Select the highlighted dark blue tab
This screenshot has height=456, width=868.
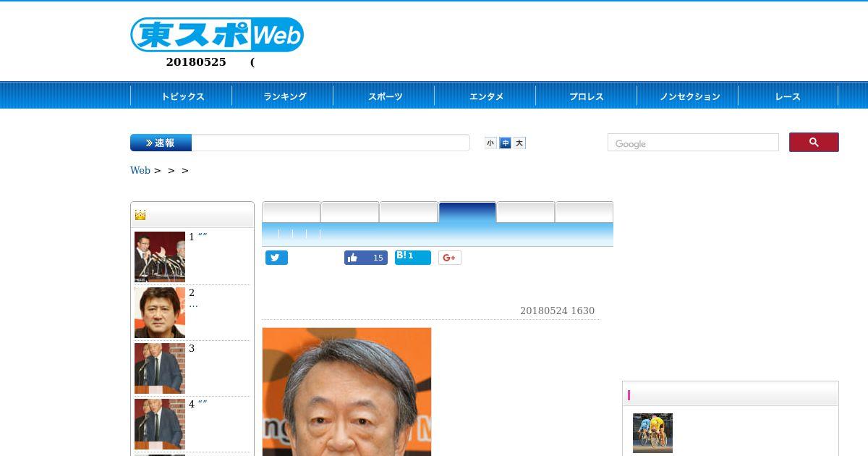[x=467, y=212]
